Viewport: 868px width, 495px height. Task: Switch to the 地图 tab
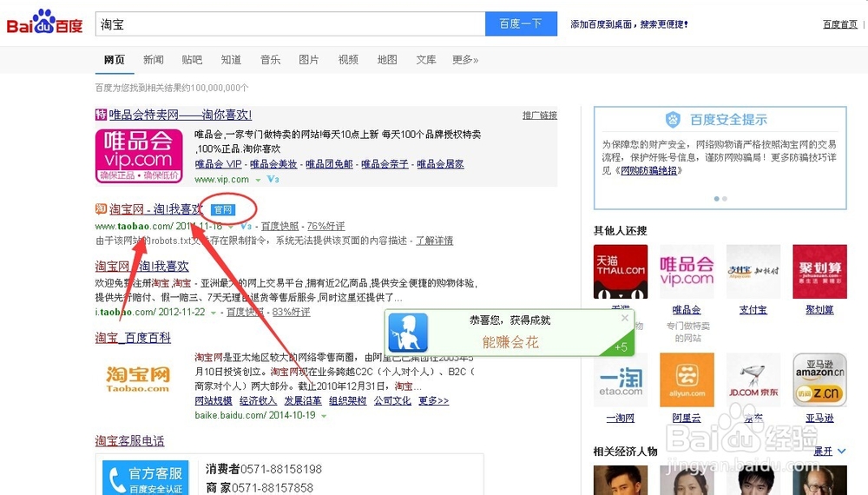pos(387,60)
